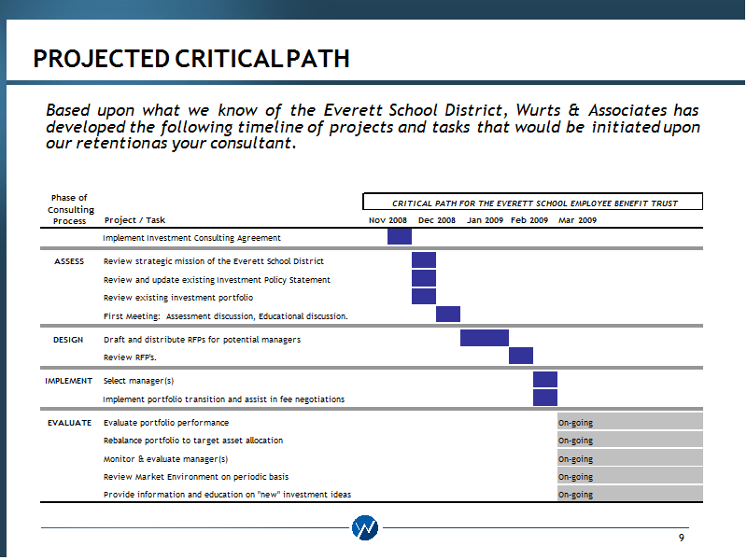Click On-going bar for Review Market Environment
The width and height of the screenshot is (747, 560).
point(630,475)
